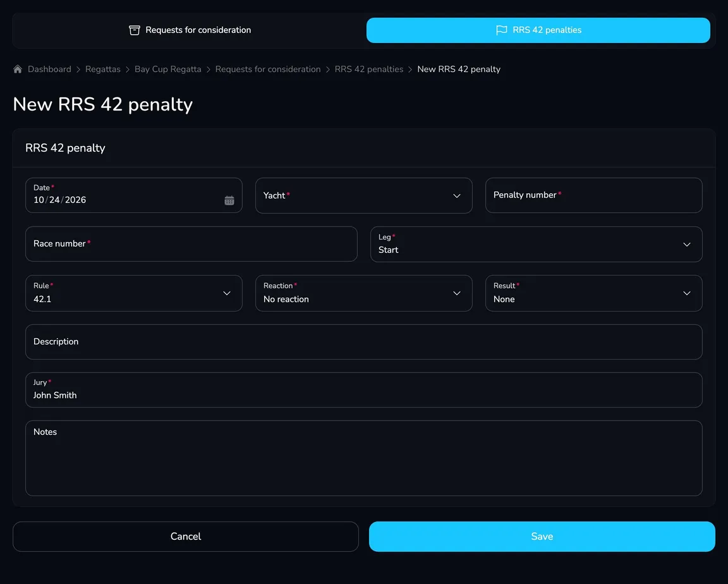Open Requests for consideration breadcrumb link

[268, 69]
